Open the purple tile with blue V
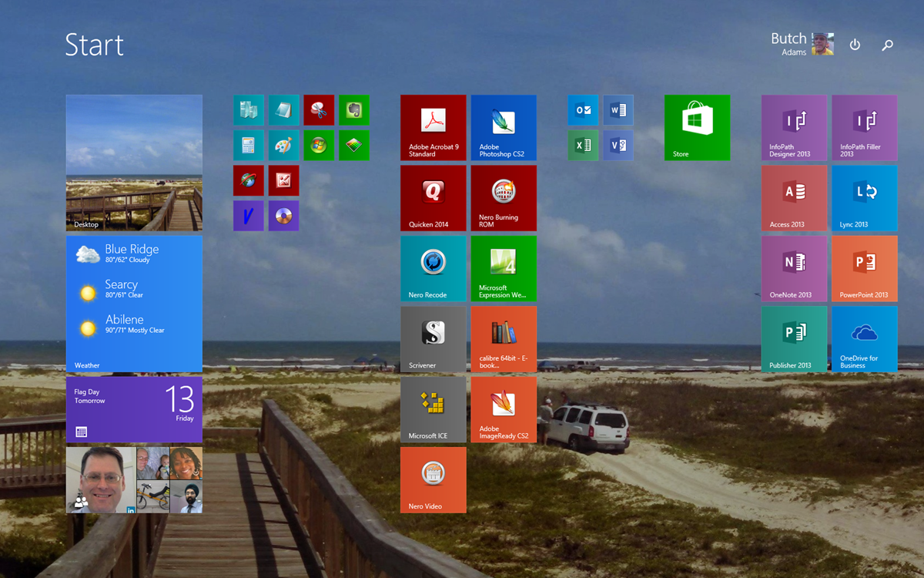The image size is (924, 578). (249, 216)
